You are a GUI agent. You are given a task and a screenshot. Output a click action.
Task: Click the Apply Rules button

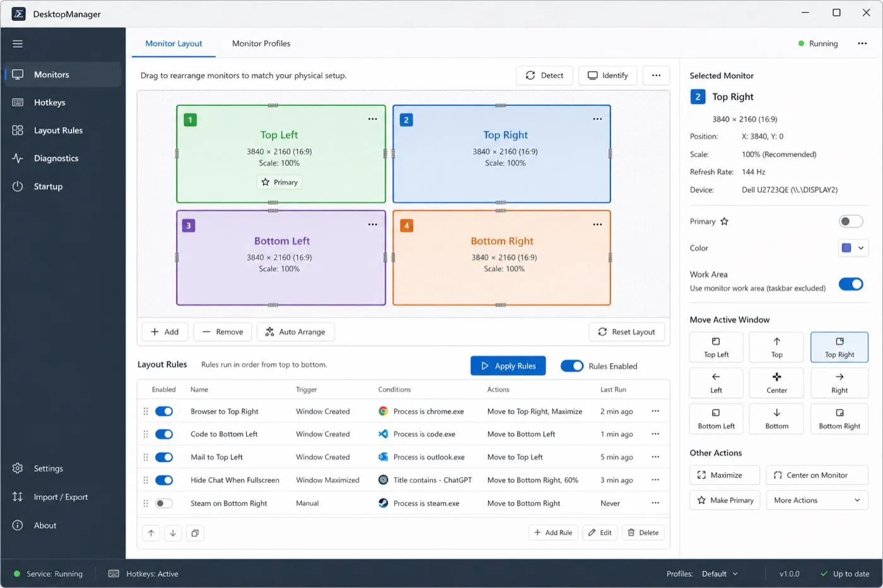coord(508,366)
